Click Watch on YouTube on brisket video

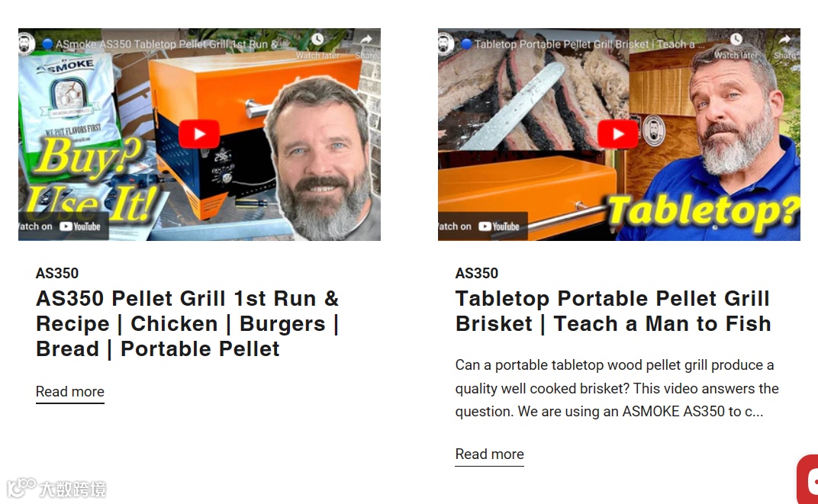(482, 226)
